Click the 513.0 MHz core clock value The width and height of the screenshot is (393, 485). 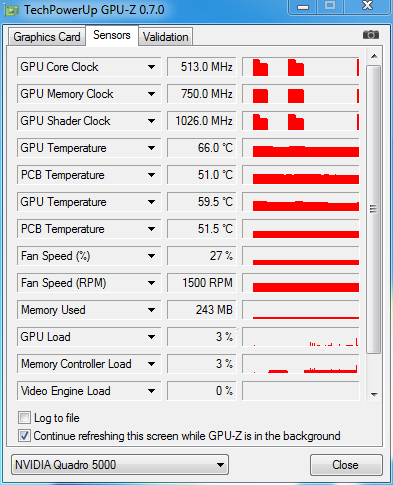202,67
